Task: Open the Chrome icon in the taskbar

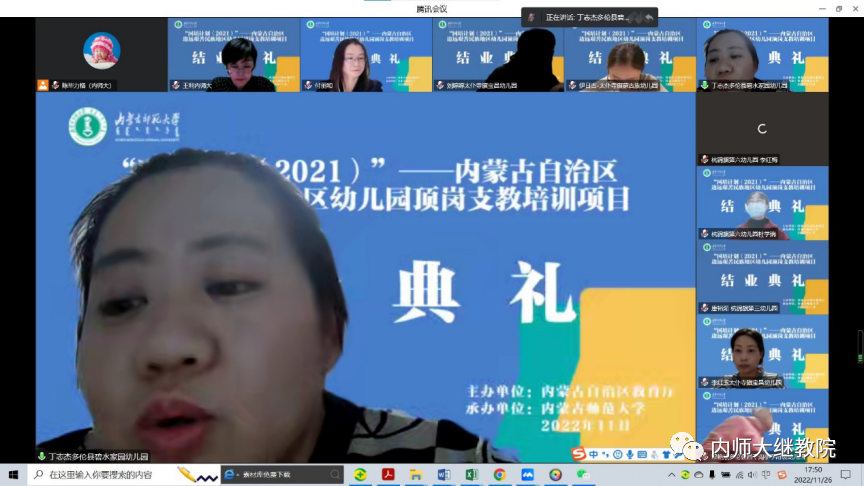Action: point(499,475)
